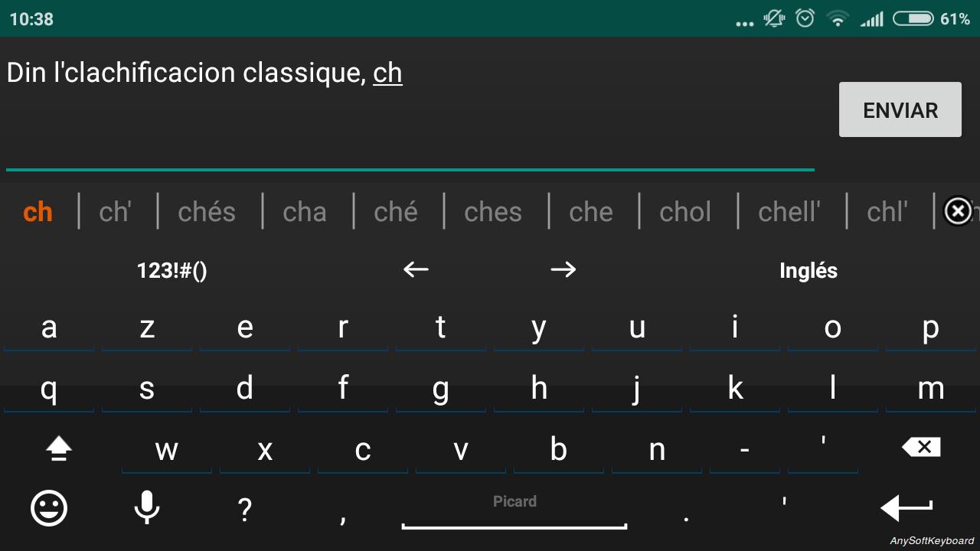The image size is (980, 551).
Task: Close the suggestions strip with X icon
Action: (x=958, y=210)
